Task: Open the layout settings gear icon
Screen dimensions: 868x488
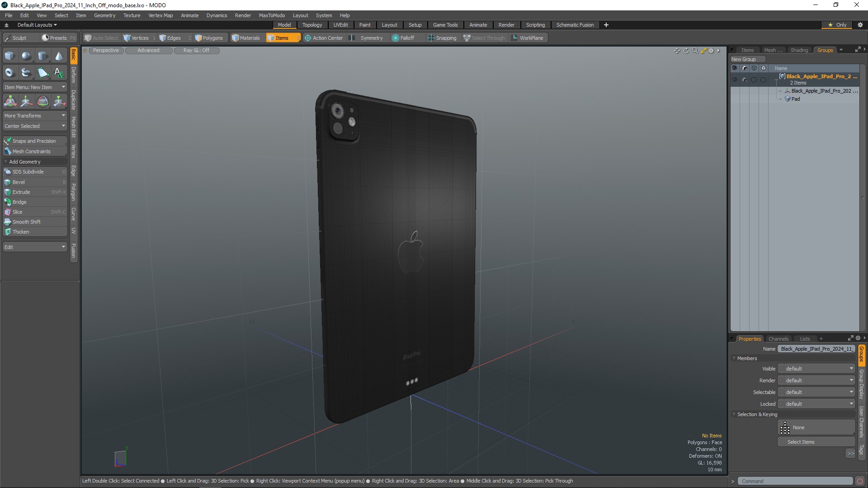Action: click(x=860, y=25)
